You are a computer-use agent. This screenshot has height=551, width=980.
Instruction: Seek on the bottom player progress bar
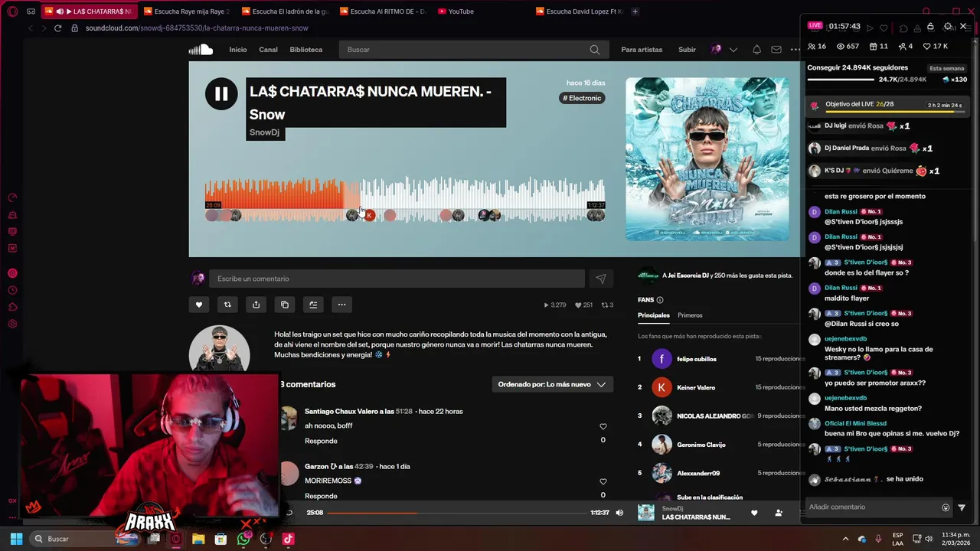[456, 513]
